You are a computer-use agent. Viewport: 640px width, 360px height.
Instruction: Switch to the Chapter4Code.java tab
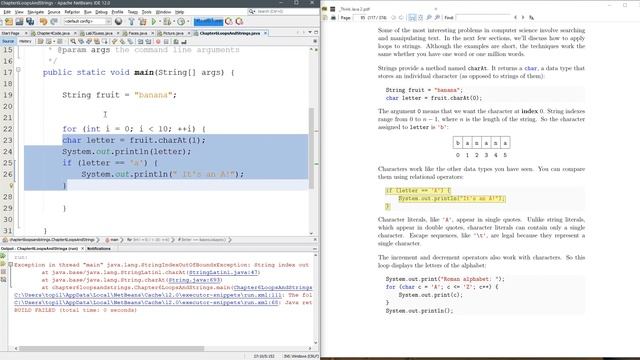(x=53, y=33)
